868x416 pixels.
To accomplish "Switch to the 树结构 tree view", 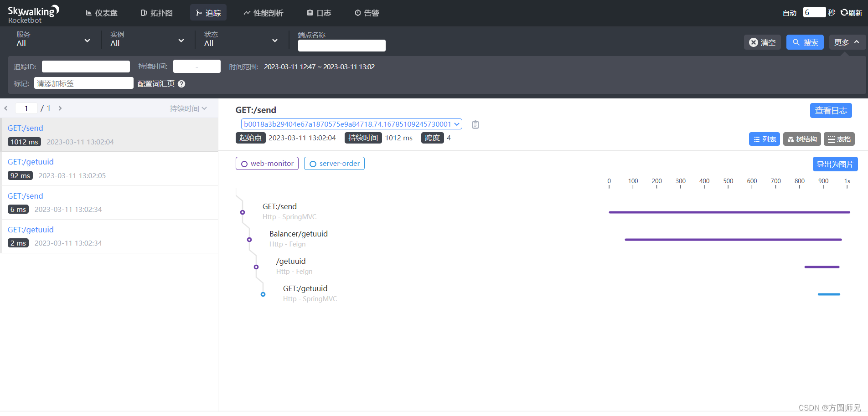I will pos(802,139).
